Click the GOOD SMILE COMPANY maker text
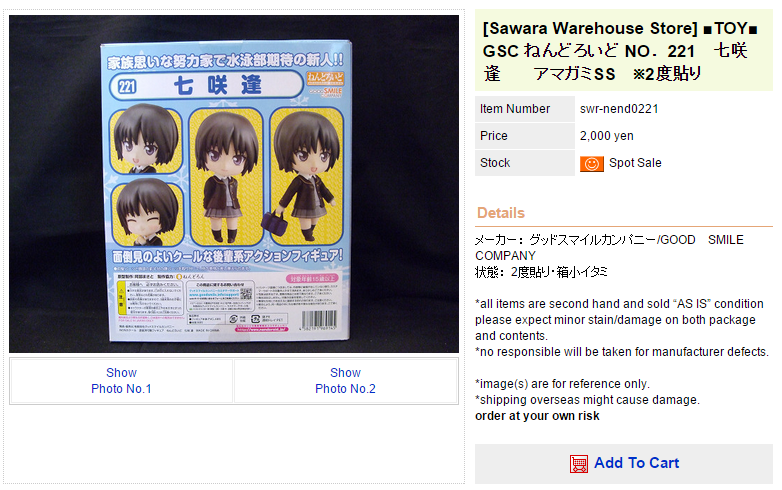This screenshot has width=782, height=490. (609, 247)
